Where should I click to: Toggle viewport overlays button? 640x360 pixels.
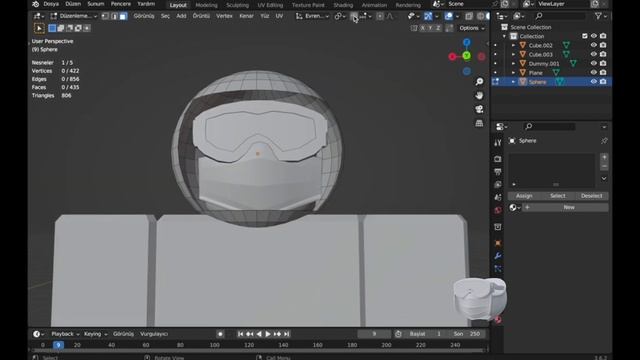449,16
